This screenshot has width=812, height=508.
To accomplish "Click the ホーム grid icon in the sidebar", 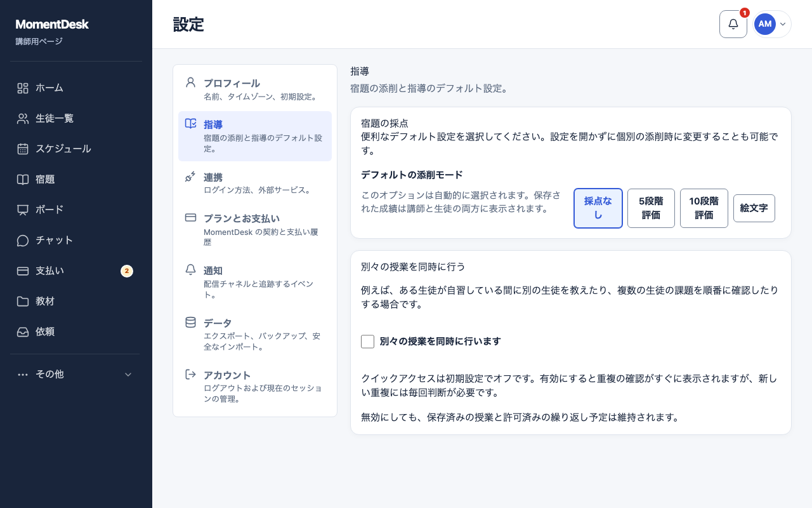I will point(23,88).
